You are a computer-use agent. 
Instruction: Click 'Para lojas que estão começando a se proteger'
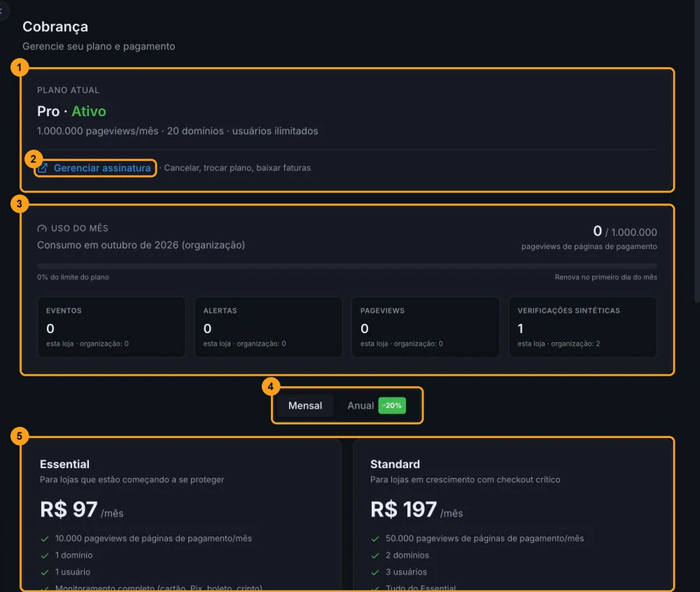(x=132, y=479)
